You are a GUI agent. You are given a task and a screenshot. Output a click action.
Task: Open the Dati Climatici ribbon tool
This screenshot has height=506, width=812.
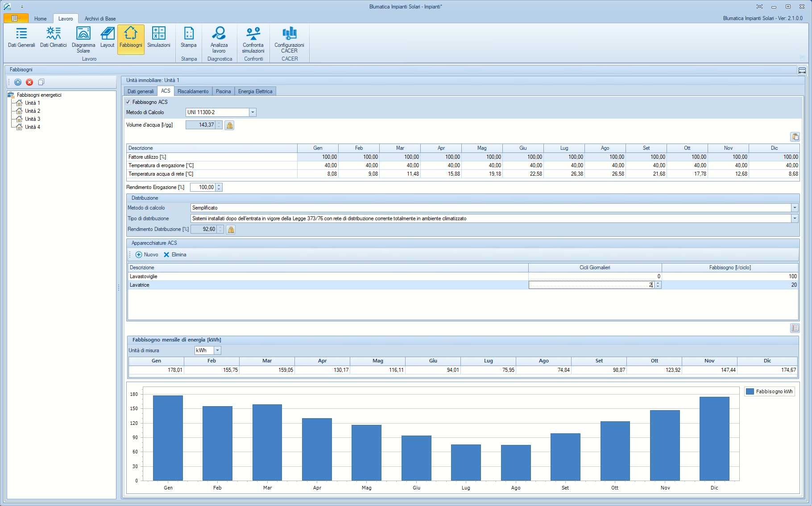tap(53, 37)
